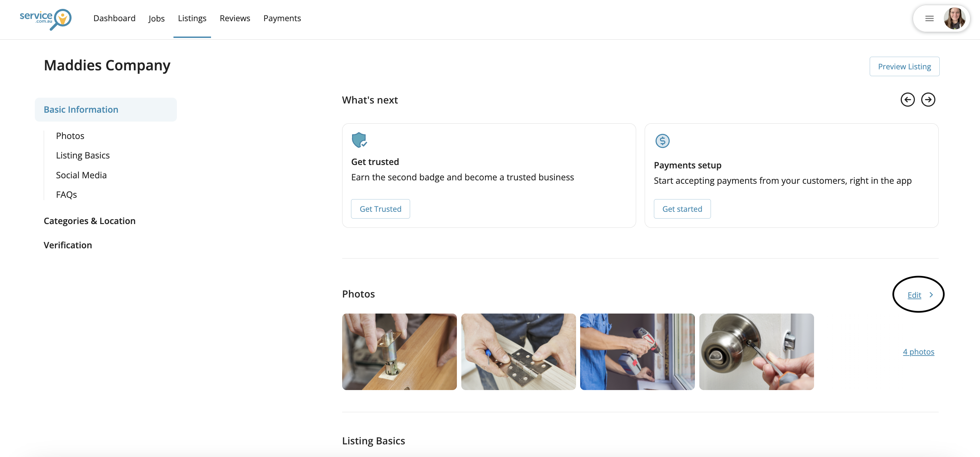Screen dimensions: 980x457
Task: Click the user profile avatar
Action: (x=954, y=18)
